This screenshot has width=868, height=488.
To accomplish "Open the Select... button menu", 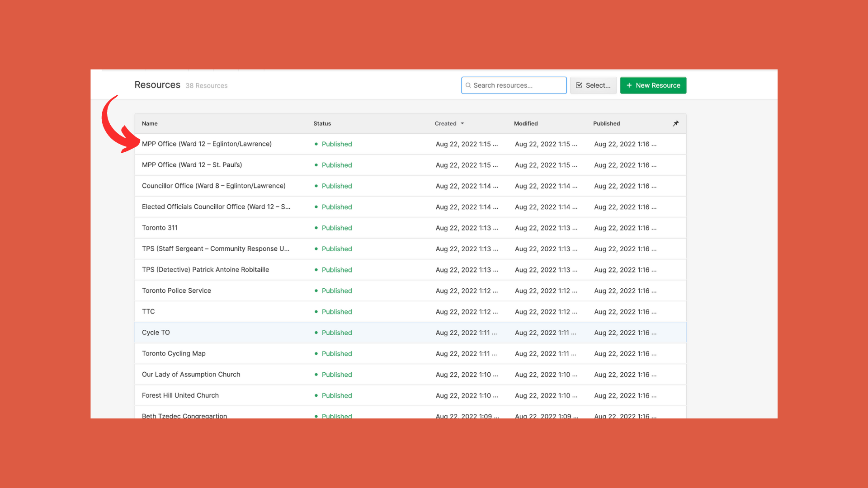I will (x=593, y=85).
